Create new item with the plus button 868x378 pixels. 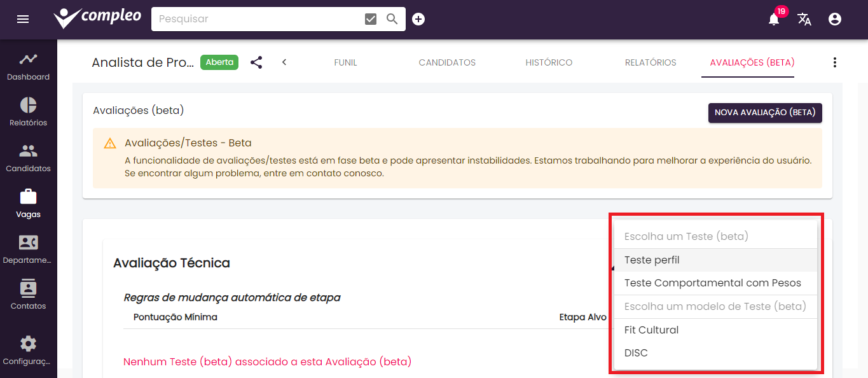tap(418, 18)
